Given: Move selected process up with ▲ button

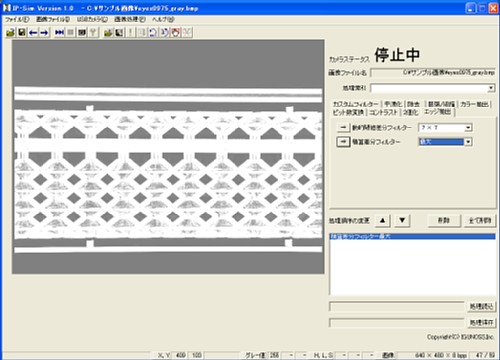Looking at the screenshot, I should [383, 220].
